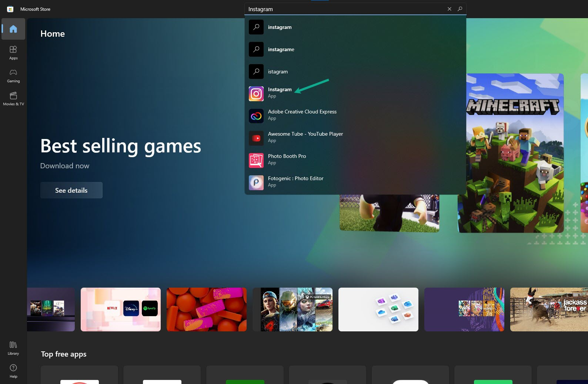Click the Top free apps heading

click(x=64, y=354)
